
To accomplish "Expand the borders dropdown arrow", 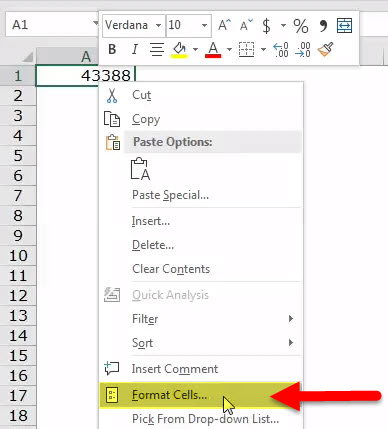I will coord(263,50).
